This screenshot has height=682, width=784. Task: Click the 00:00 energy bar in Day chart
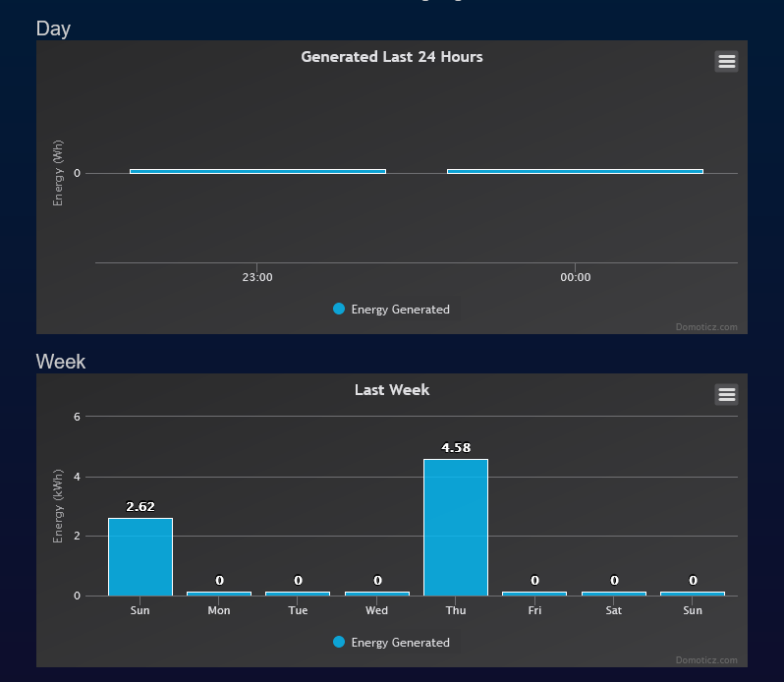(x=575, y=172)
